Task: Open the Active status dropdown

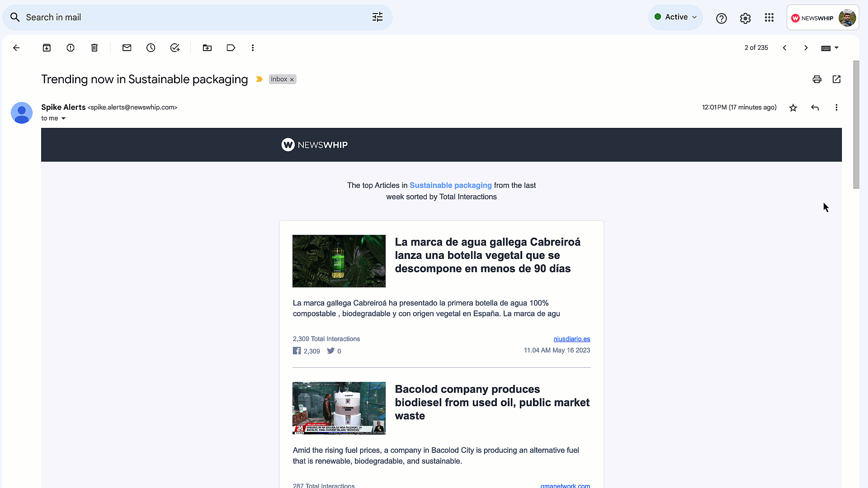Action: (675, 17)
